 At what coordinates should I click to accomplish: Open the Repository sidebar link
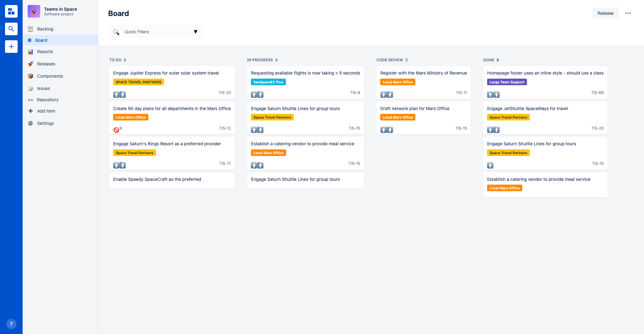pyautogui.click(x=47, y=100)
